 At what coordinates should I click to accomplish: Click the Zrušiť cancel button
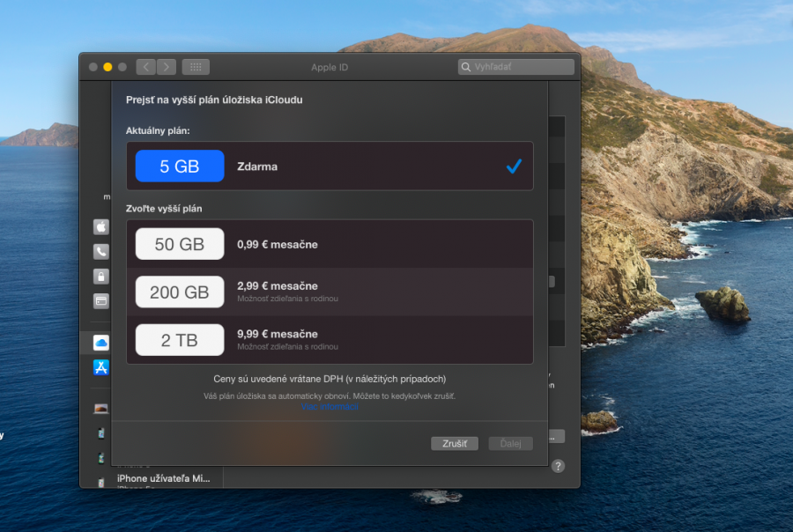coord(454,444)
